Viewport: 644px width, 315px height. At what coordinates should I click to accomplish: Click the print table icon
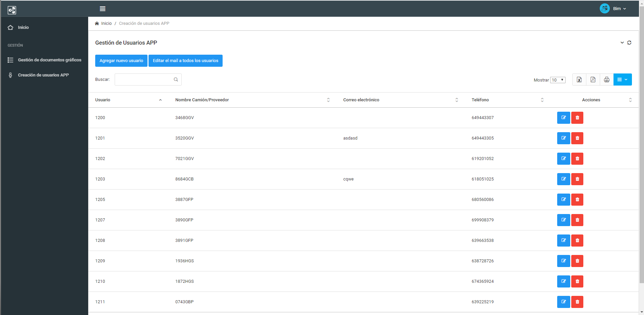tap(606, 80)
